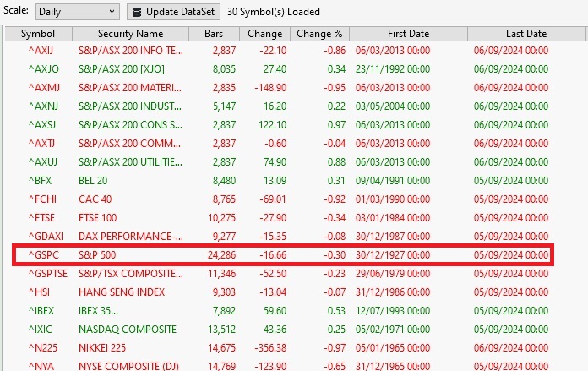
Task: Click the 03/01/1984 00:00 first date
Action: (393, 217)
